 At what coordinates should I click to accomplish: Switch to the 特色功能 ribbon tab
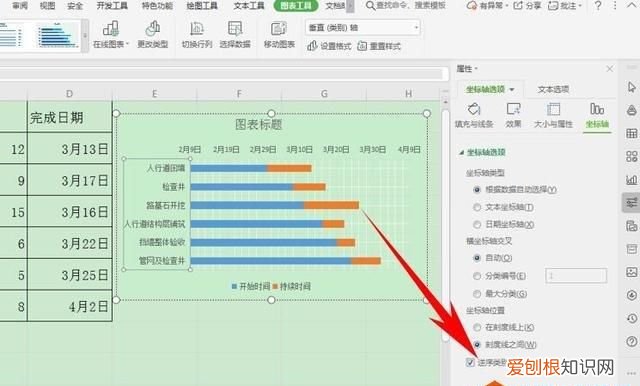click(x=157, y=6)
